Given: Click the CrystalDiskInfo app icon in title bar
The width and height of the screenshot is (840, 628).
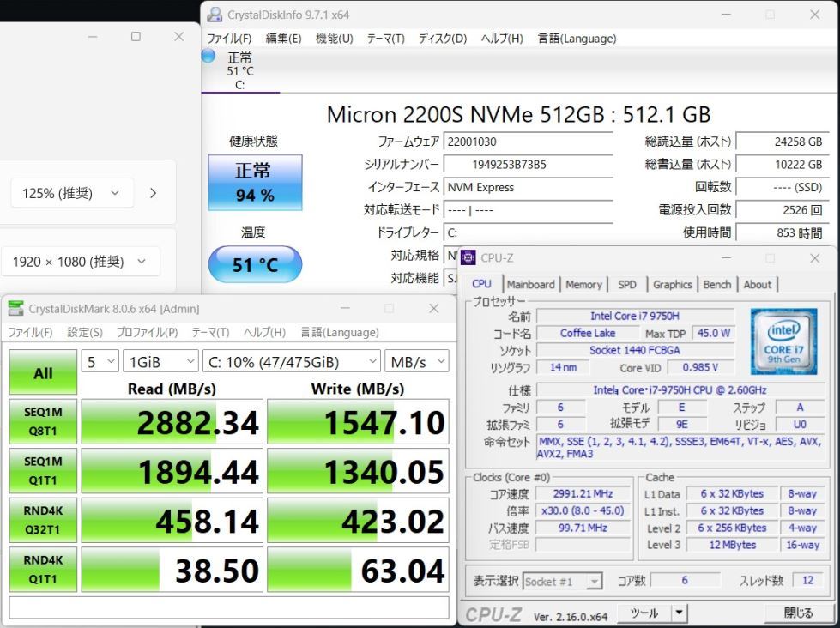Looking at the screenshot, I should [x=215, y=15].
